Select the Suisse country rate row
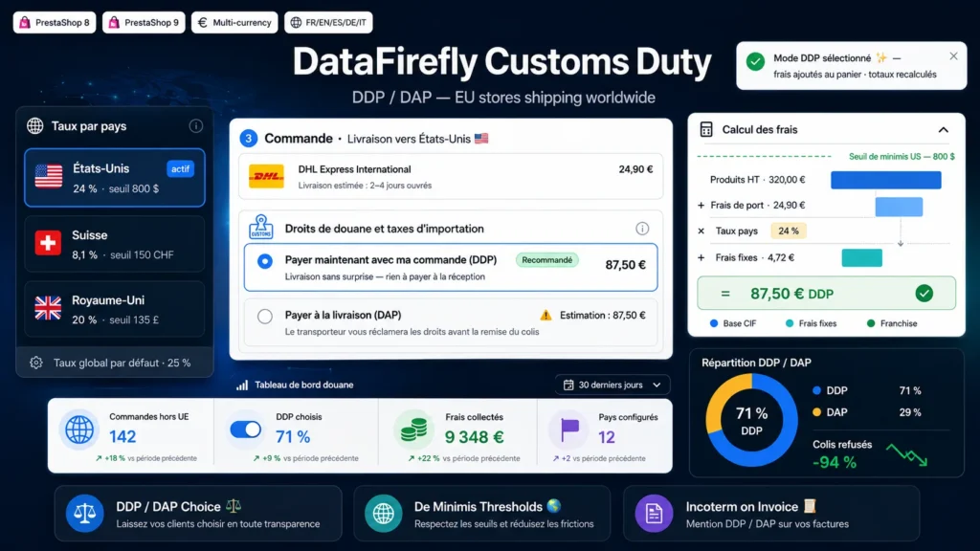 115,244
